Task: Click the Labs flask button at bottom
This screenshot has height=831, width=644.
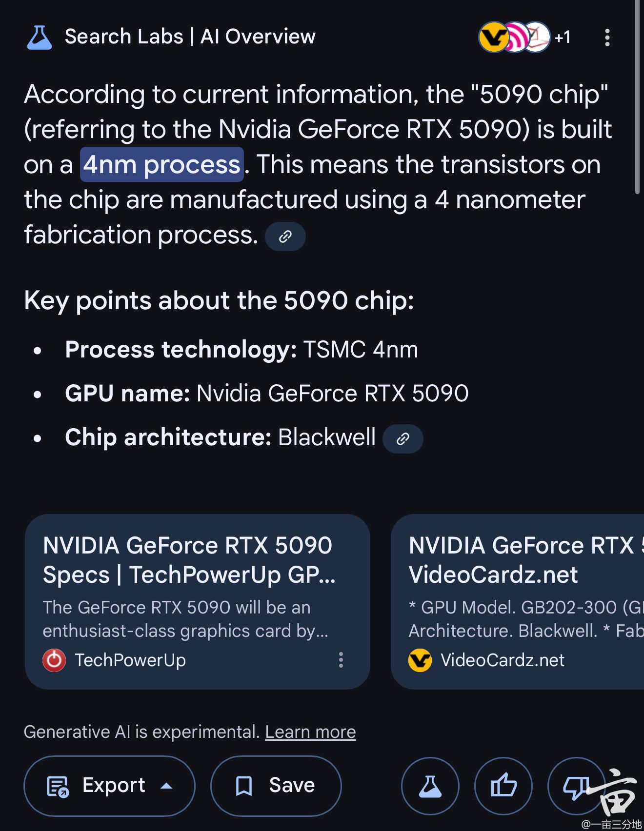Action: [x=430, y=786]
